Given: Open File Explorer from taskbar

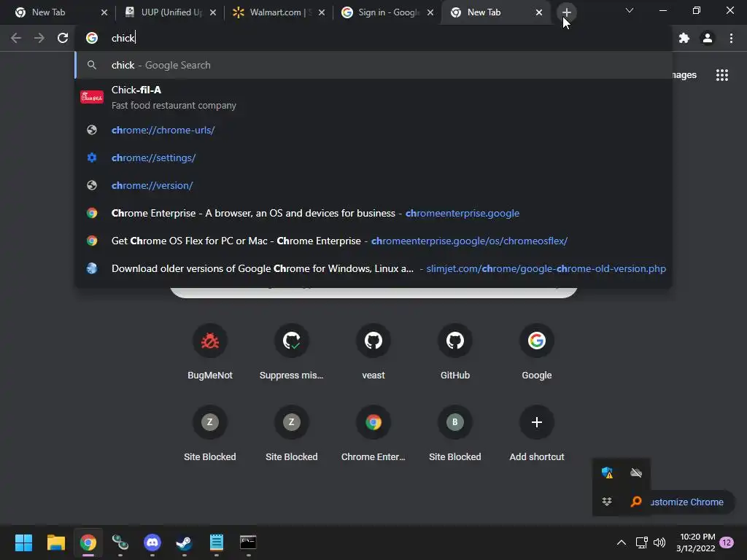Looking at the screenshot, I should pyautogui.click(x=55, y=542).
